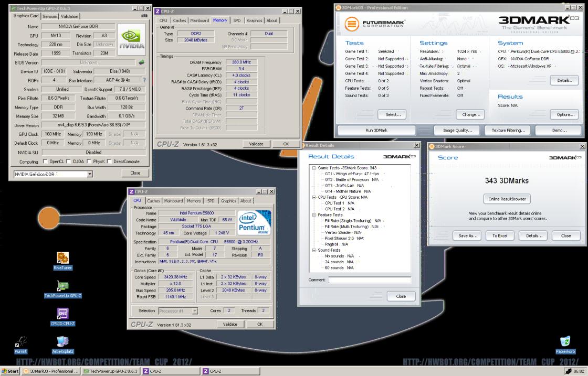Click the Start button on the taskbar
This screenshot has height=376, width=588.
pyautogui.click(x=10, y=371)
